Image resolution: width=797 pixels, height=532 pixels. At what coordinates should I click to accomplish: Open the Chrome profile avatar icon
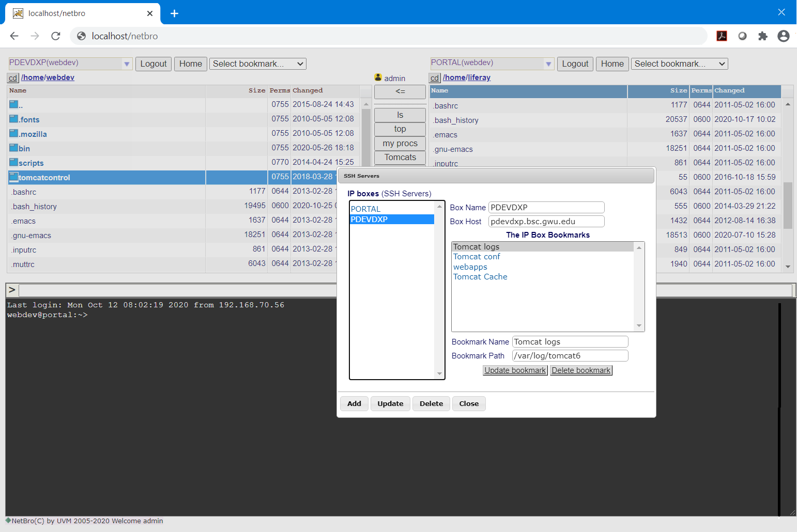(783, 36)
